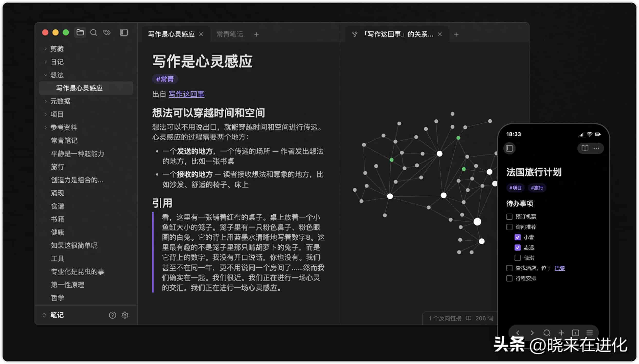
Task: Check the 佳琪 checkbox
Action: (518, 258)
